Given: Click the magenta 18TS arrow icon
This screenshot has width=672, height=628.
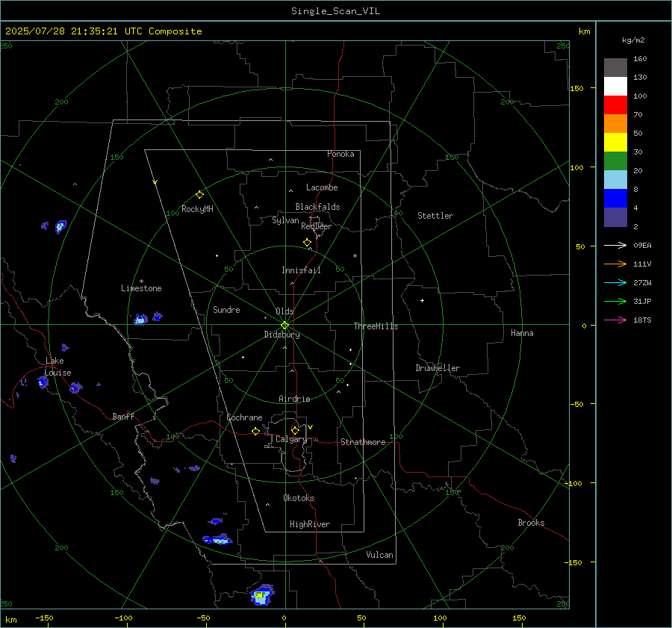Looking at the screenshot, I should 615,320.
